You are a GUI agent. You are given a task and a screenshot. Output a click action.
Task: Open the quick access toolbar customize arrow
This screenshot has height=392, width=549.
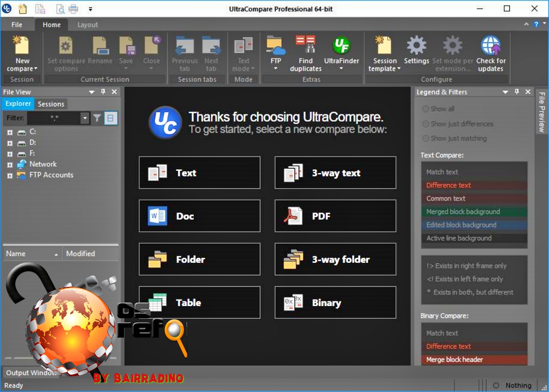coord(90,9)
